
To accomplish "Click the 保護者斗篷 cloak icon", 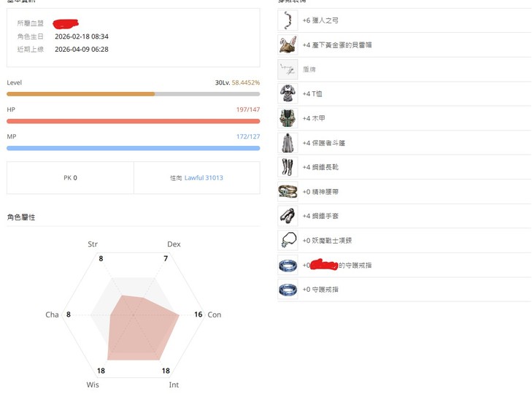I will (x=288, y=143).
